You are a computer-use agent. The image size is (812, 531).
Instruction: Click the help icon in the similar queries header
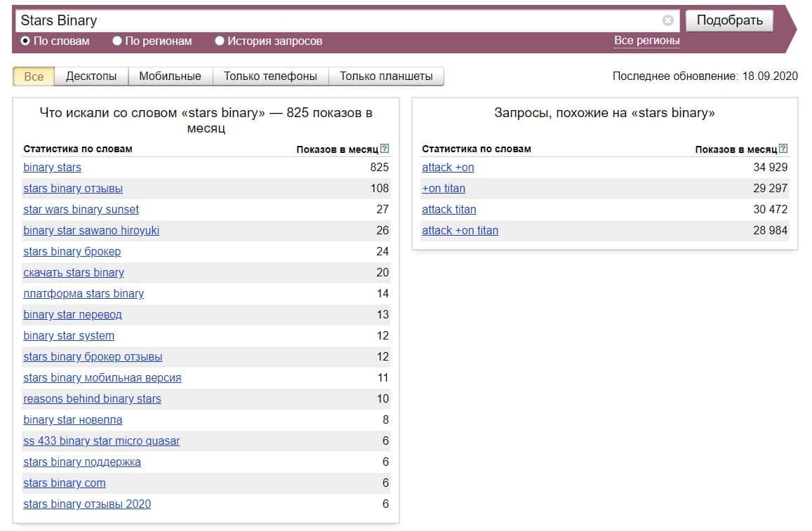[x=783, y=149]
